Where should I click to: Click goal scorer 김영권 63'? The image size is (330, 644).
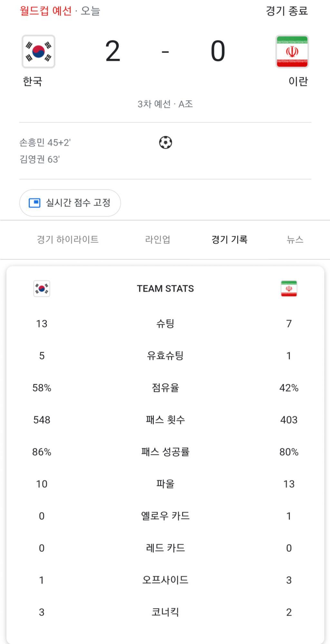click(40, 159)
